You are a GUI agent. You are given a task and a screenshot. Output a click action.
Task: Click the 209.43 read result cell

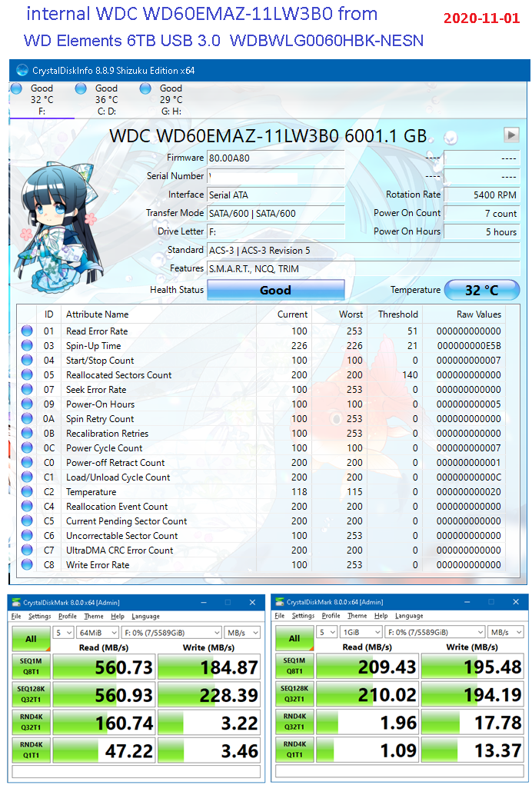pos(367,667)
